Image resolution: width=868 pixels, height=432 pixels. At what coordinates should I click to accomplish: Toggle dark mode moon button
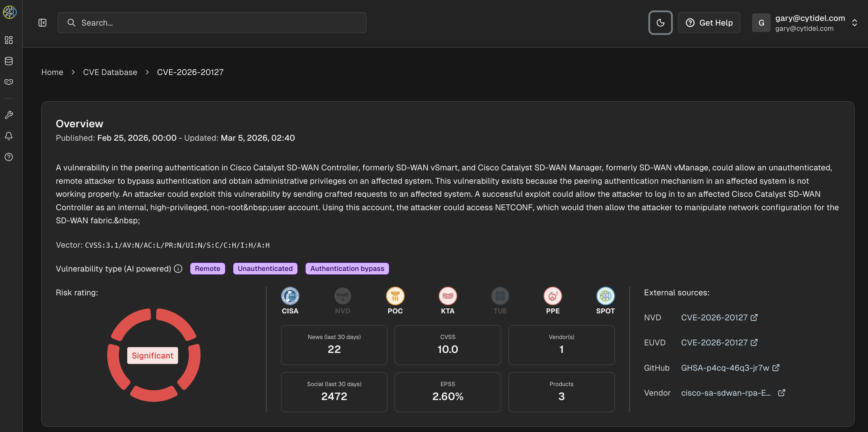(660, 23)
